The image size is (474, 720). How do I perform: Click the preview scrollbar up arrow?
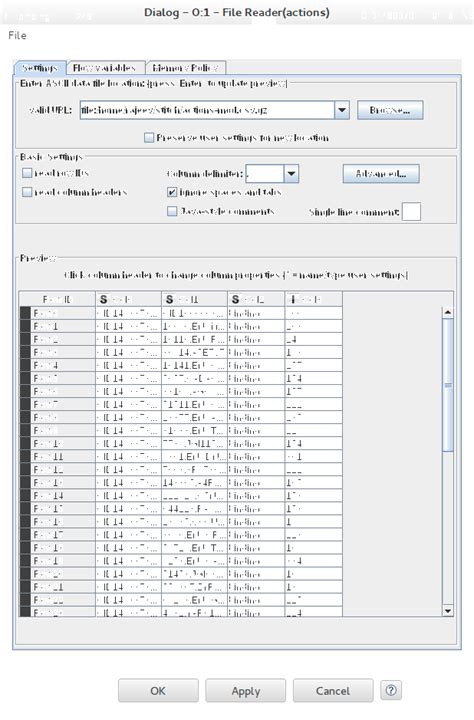[x=447, y=312]
